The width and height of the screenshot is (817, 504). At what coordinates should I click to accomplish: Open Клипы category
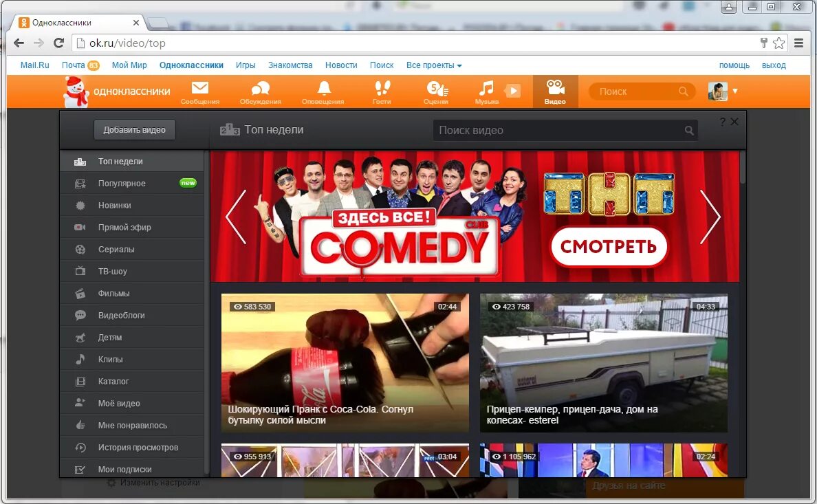point(132,359)
